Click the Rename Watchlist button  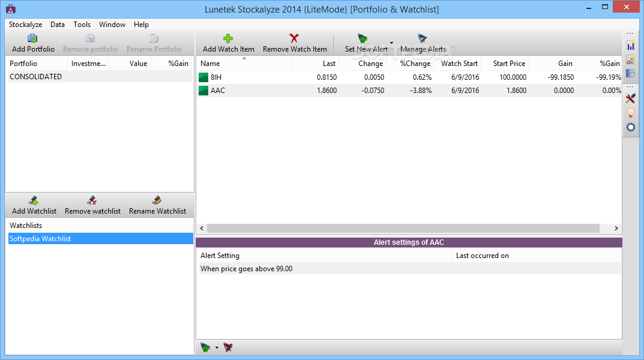(x=157, y=206)
